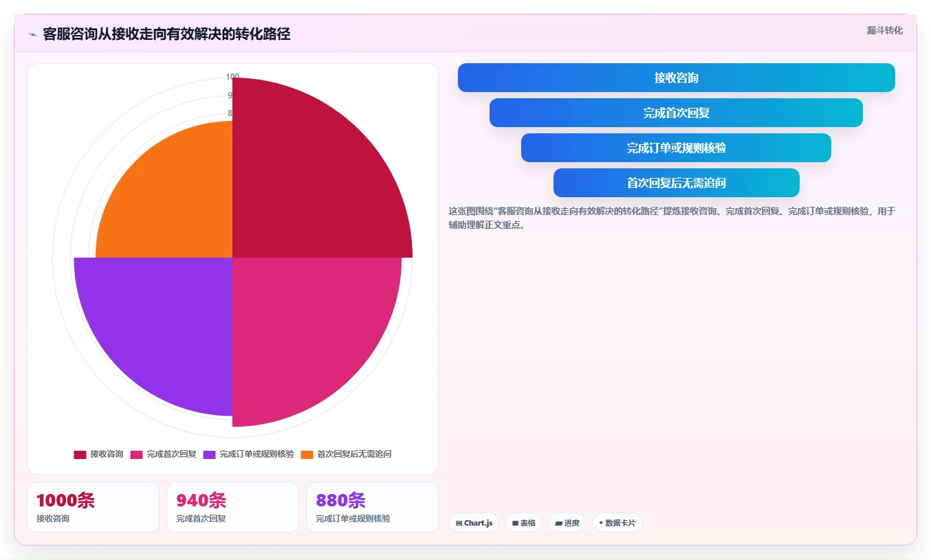Click the 完成订单或规则核验 funnel bar
This screenshot has height=560, width=931.
(676, 148)
